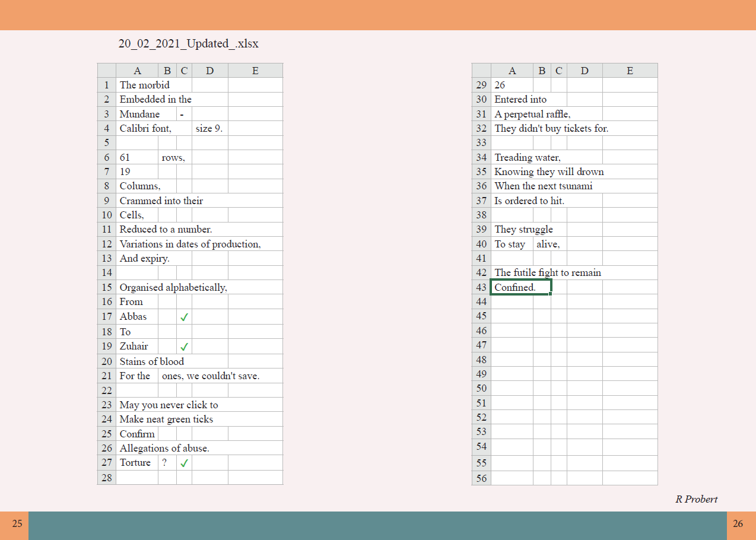Click the Select All corner of the right sheet
This screenshot has height=540, width=756.
point(481,70)
